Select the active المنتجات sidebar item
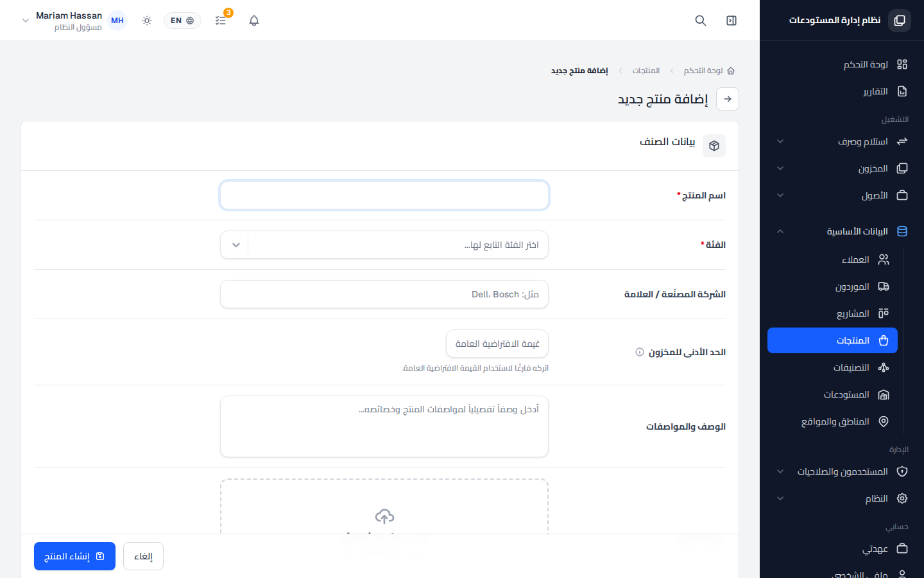This screenshot has width=924, height=578. pos(833,340)
